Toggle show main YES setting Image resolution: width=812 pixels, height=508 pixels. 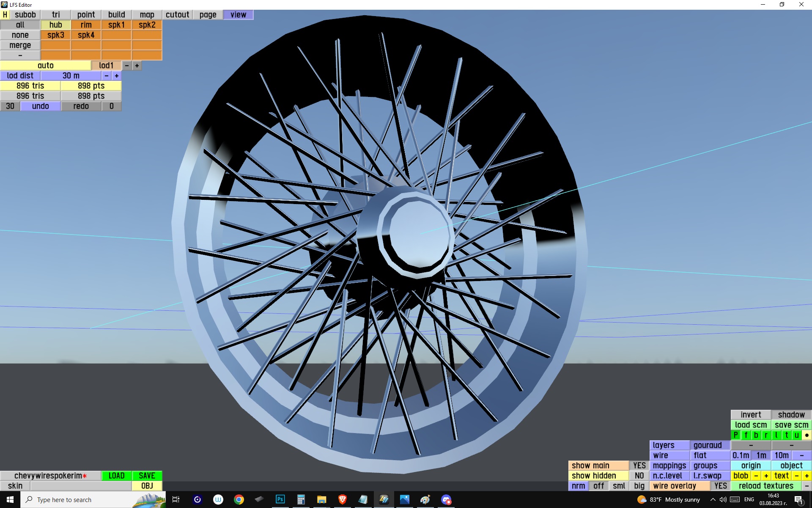point(639,466)
